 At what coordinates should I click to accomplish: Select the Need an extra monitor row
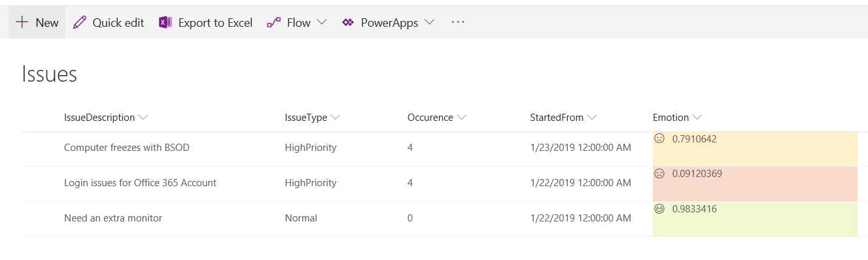[x=439, y=219]
